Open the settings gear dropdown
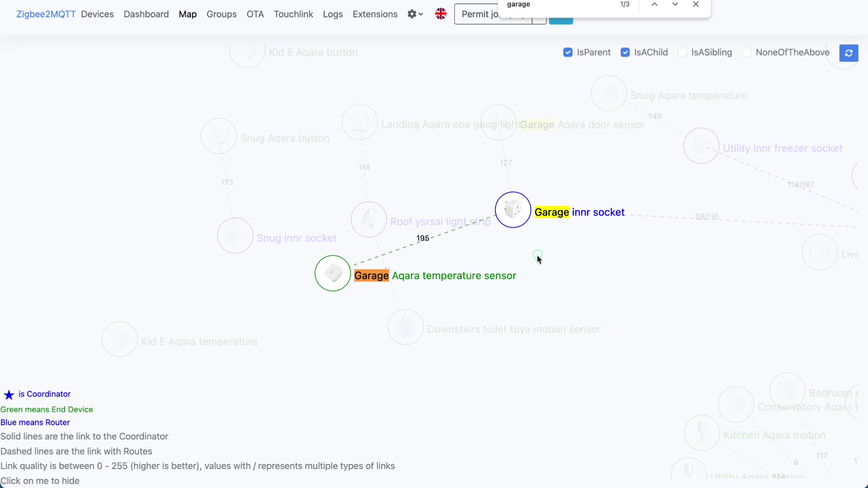This screenshot has height=488, width=868. click(x=415, y=14)
